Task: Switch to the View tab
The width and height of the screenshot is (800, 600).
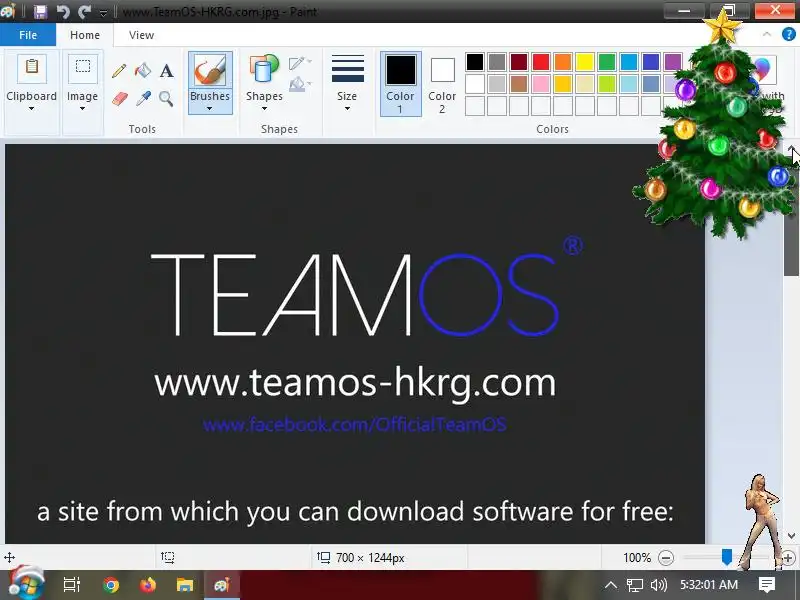Action: 141,35
